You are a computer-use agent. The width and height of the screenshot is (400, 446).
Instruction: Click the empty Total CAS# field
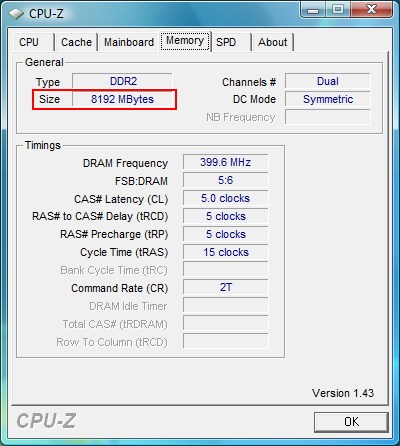(x=226, y=323)
